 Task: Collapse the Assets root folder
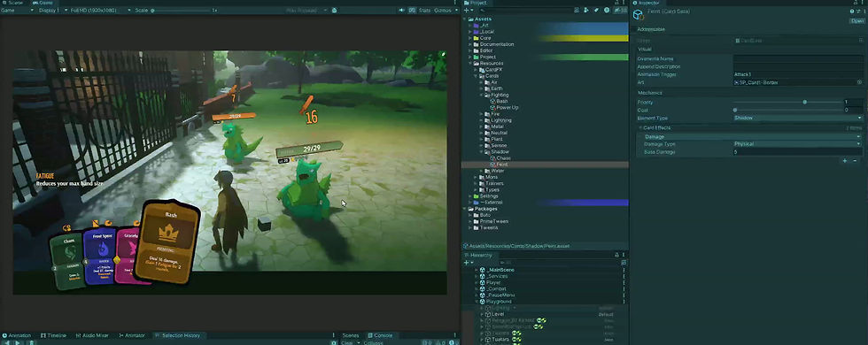click(464, 19)
